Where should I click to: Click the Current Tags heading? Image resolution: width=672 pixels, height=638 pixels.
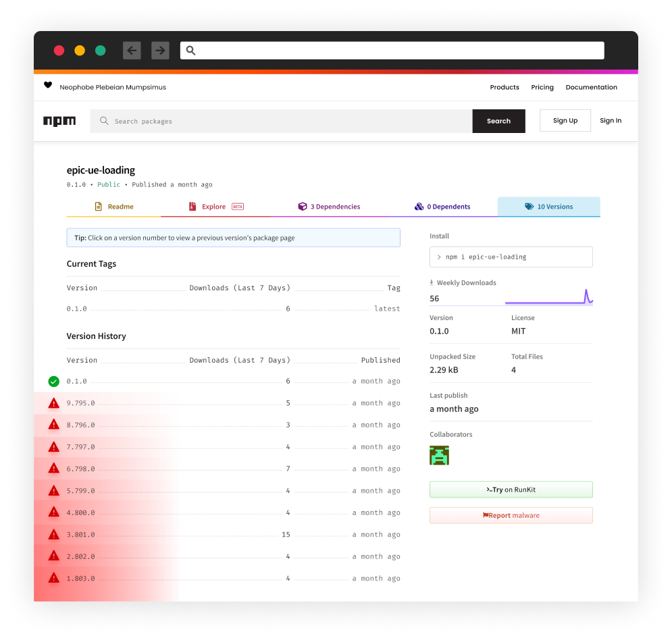pyautogui.click(x=91, y=264)
